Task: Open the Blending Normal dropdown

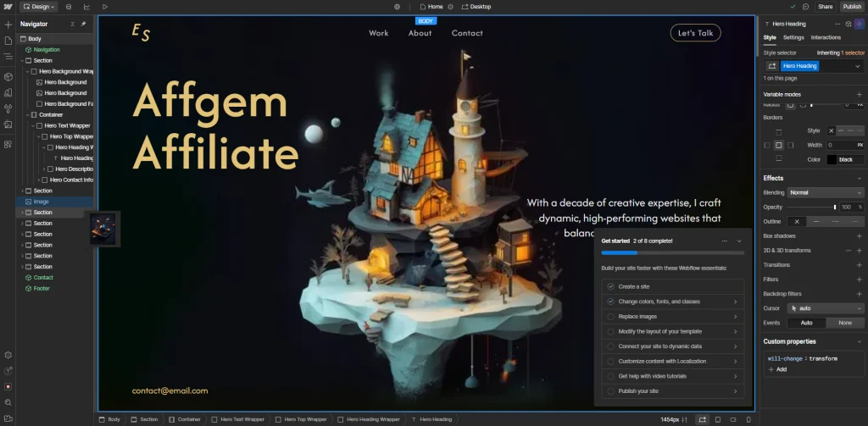Action: coord(826,192)
